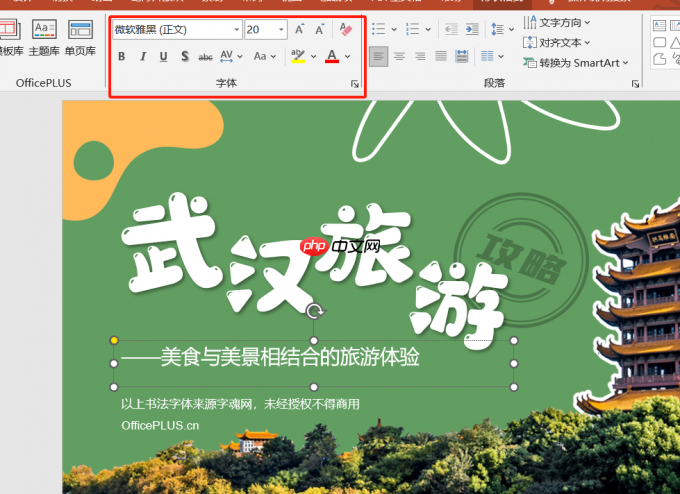Viewport: 680px width, 494px height.
Task: Open character spacing AV options
Action: [x=231, y=56]
